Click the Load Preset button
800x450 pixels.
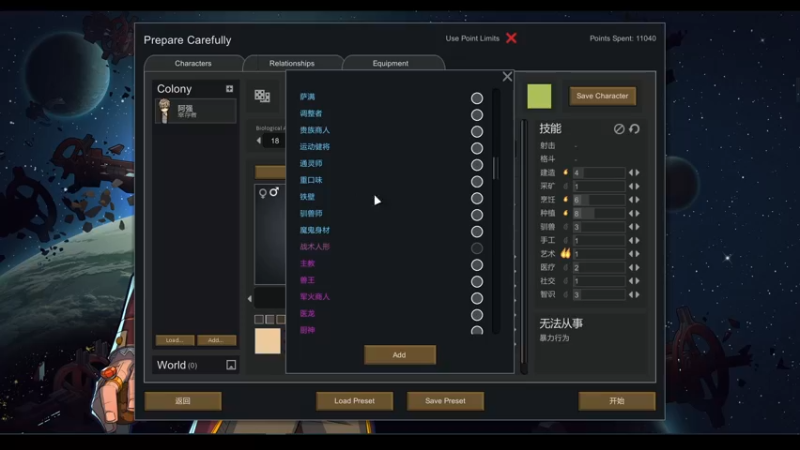point(355,401)
